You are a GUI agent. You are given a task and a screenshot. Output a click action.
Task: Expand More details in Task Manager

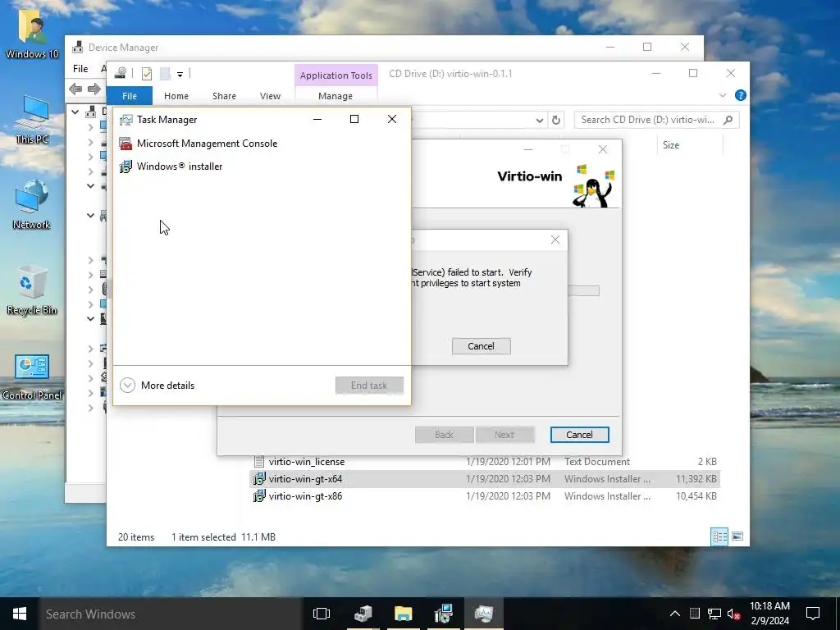157,386
